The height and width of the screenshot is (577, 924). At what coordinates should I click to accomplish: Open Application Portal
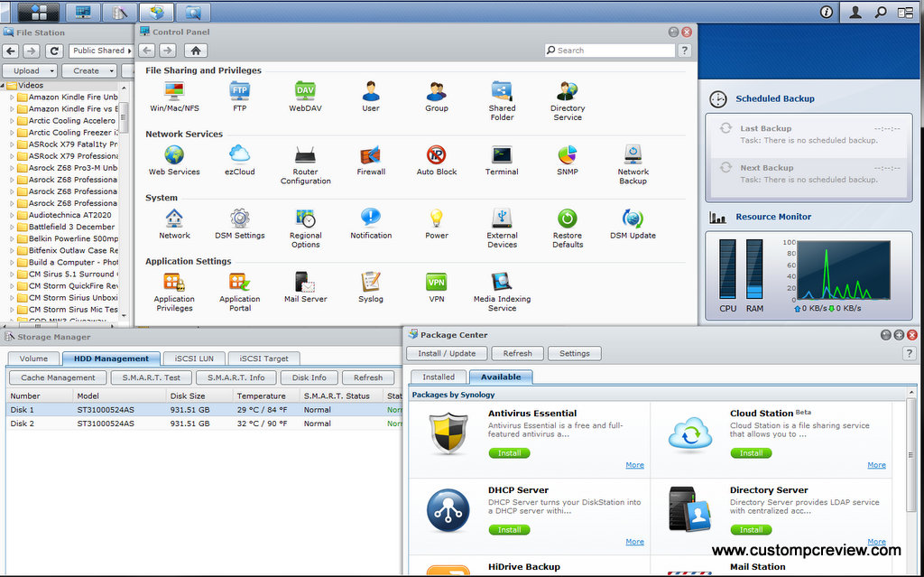pyautogui.click(x=240, y=292)
